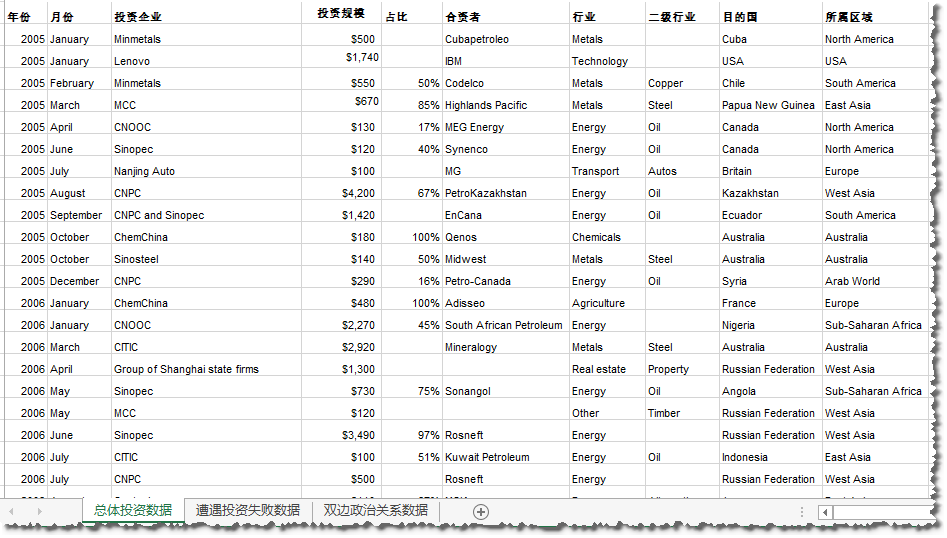
Task: Click the sheet tab bar splitter dots
Action: [801, 512]
